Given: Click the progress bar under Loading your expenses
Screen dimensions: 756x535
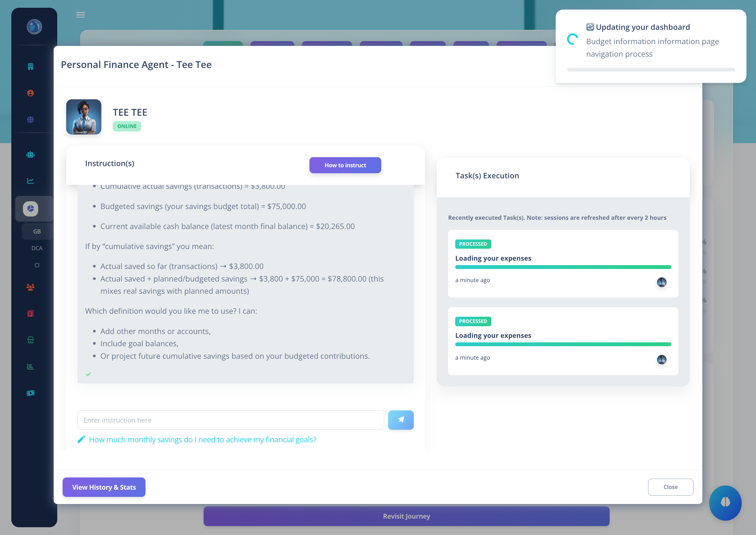Looking at the screenshot, I should (x=563, y=267).
